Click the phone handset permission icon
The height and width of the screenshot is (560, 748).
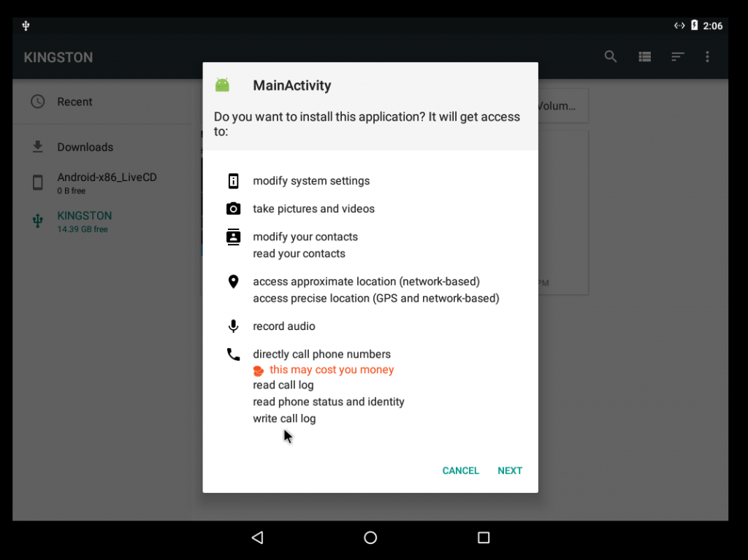[x=233, y=354]
